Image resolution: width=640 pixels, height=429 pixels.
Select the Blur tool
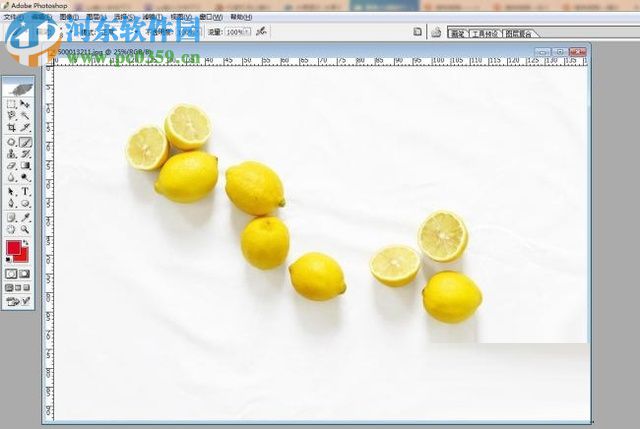(11, 178)
